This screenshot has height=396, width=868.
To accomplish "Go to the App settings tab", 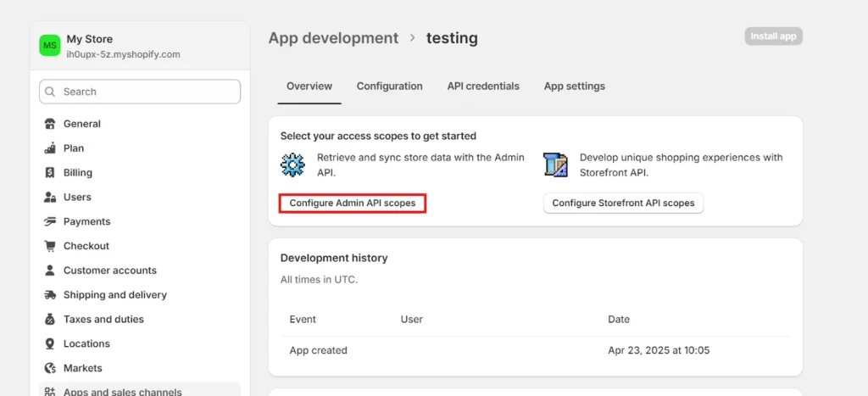I will tap(574, 86).
